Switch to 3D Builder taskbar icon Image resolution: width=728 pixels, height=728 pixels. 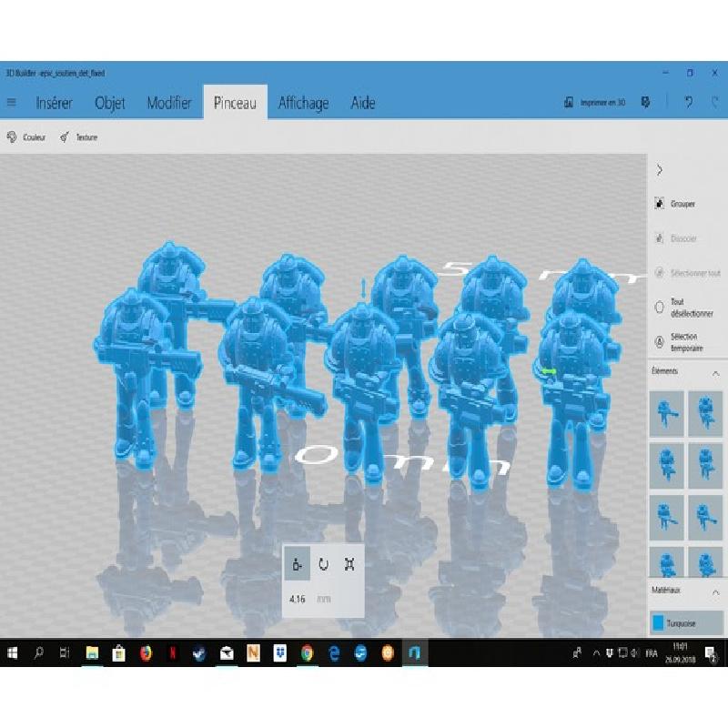point(415,653)
